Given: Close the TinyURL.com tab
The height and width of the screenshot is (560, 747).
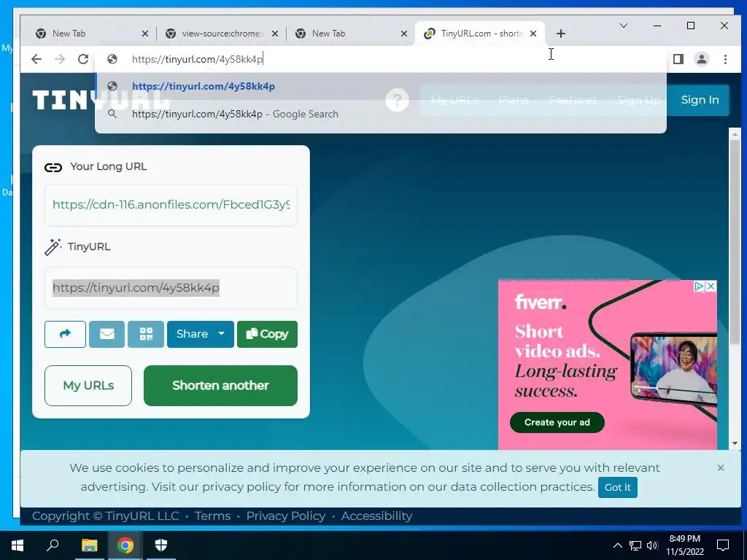Looking at the screenshot, I should [x=533, y=34].
